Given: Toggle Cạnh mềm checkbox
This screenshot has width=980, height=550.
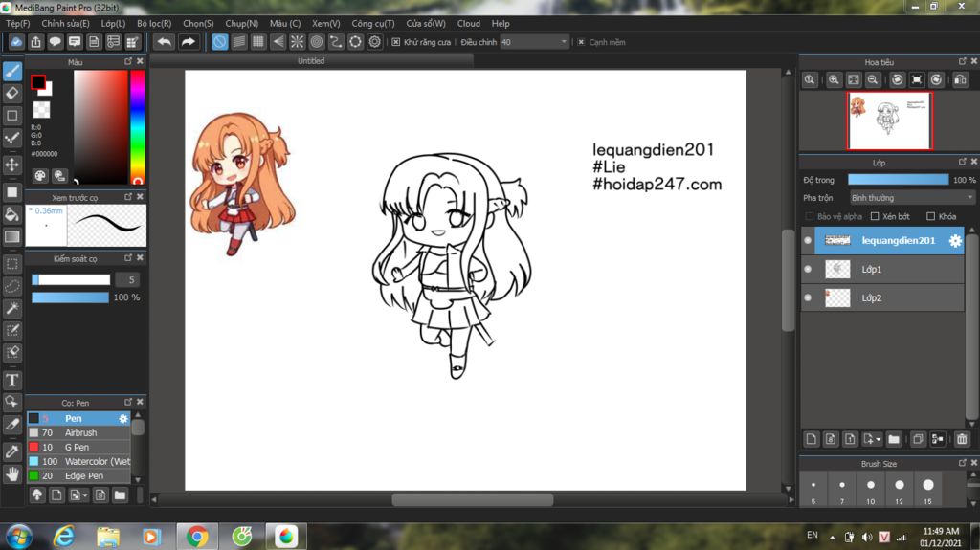Looking at the screenshot, I should click(581, 42).
